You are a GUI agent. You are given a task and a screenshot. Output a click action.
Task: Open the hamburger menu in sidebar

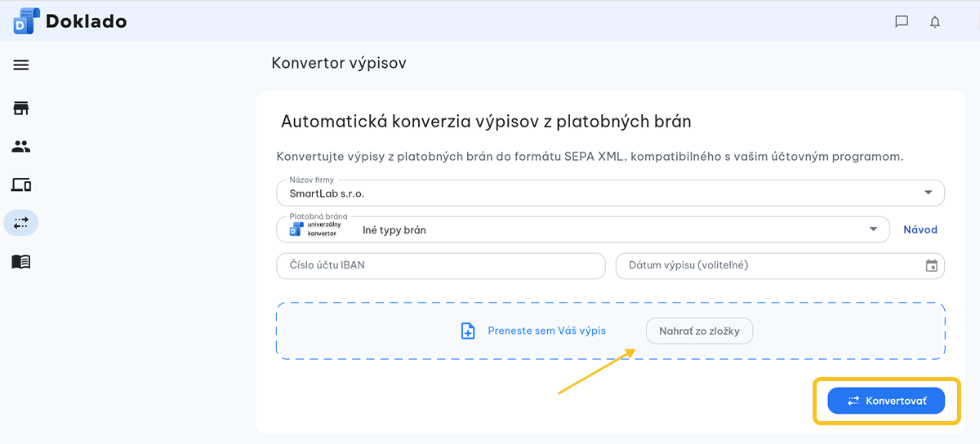pos(21,65)
